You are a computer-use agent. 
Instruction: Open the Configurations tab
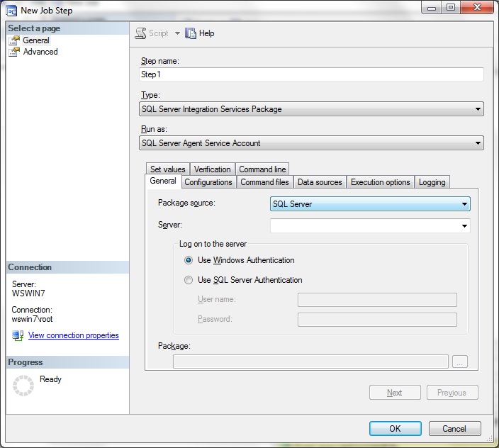click(208, 182)
